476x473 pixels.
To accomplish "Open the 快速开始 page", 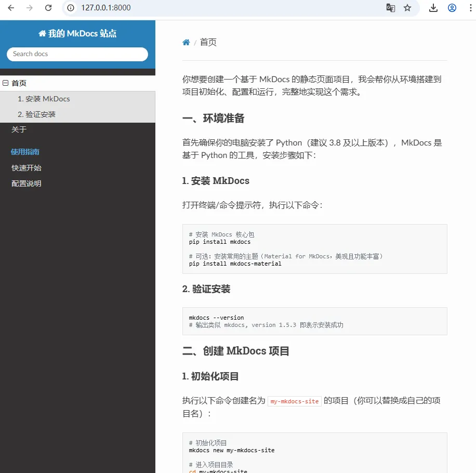I will click(x=27, y=168).
